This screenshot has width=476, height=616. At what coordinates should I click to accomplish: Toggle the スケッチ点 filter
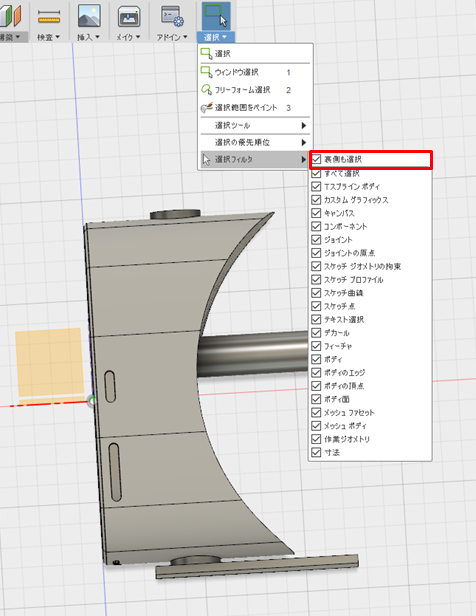click(316, 306)
